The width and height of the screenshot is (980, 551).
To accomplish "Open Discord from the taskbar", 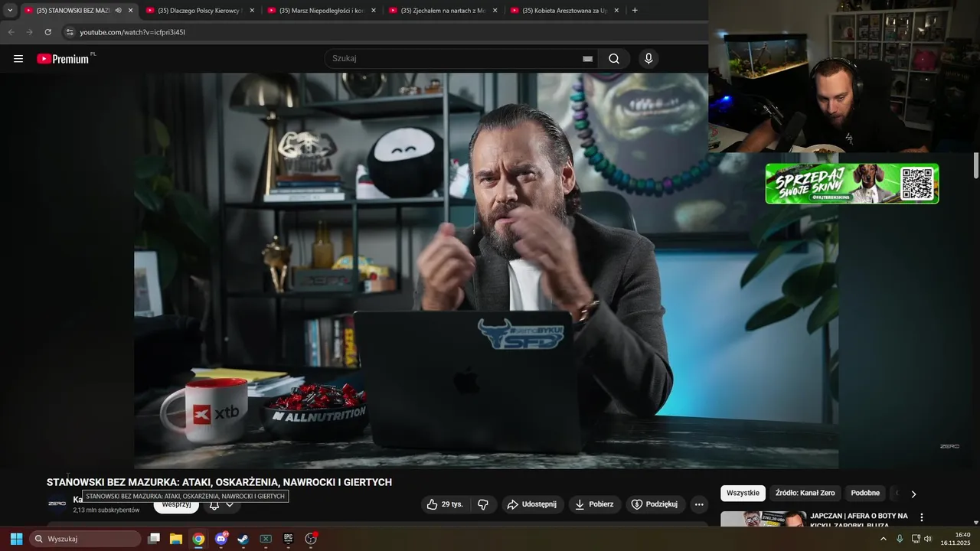I will [221, 539].
